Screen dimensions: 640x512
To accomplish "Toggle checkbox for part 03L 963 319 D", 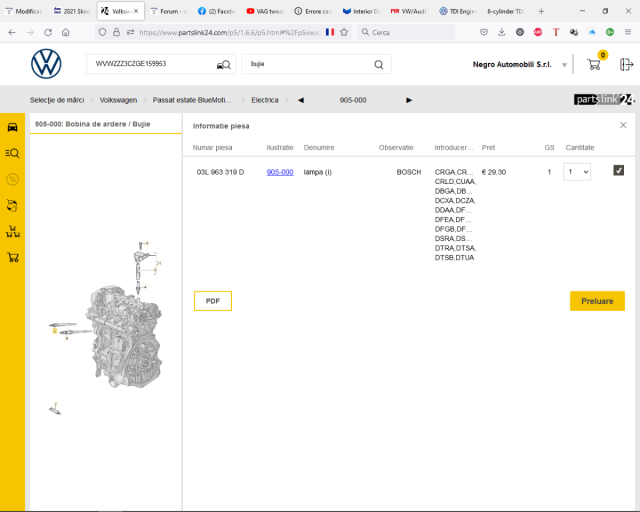I will (x=619, y=171).
